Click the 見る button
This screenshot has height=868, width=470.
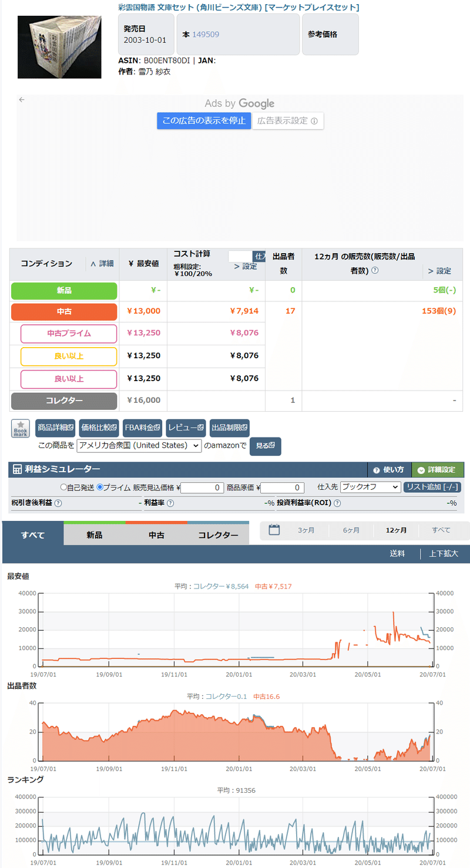pyautogui.click(x=266, y=446)
